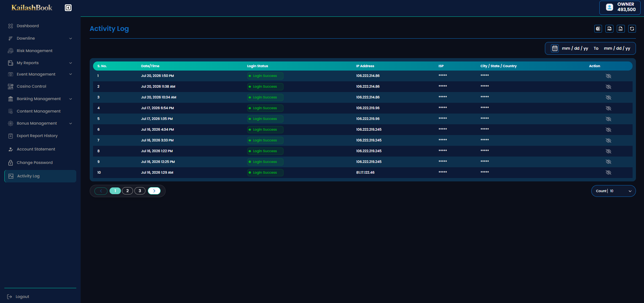Image resolution: width=644 pixels, height=303 pixels.
Task: Expand the Banking Management chevron
Action: pos(71,99)
